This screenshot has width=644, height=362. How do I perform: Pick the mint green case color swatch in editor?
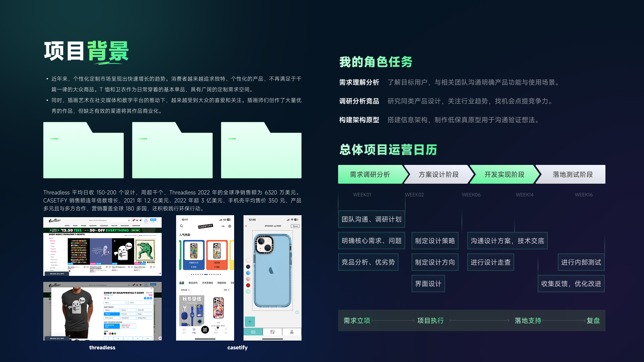tap(248, 292)
